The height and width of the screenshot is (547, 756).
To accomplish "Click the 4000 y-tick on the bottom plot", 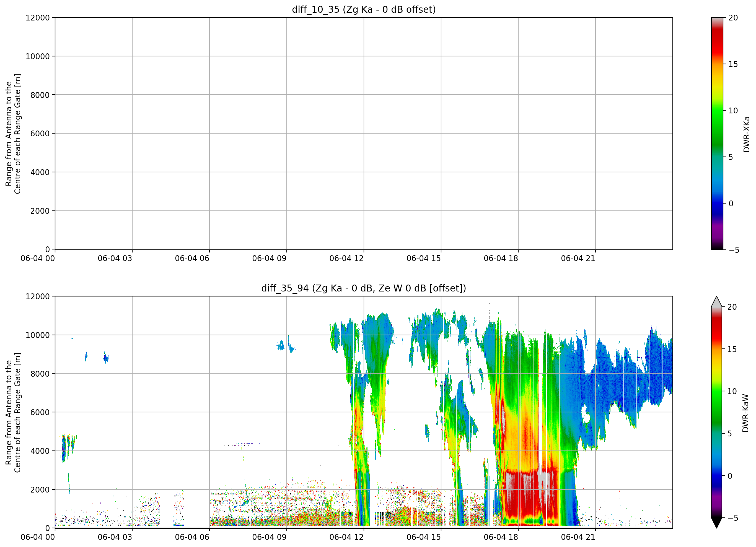I will pos(40,451).
